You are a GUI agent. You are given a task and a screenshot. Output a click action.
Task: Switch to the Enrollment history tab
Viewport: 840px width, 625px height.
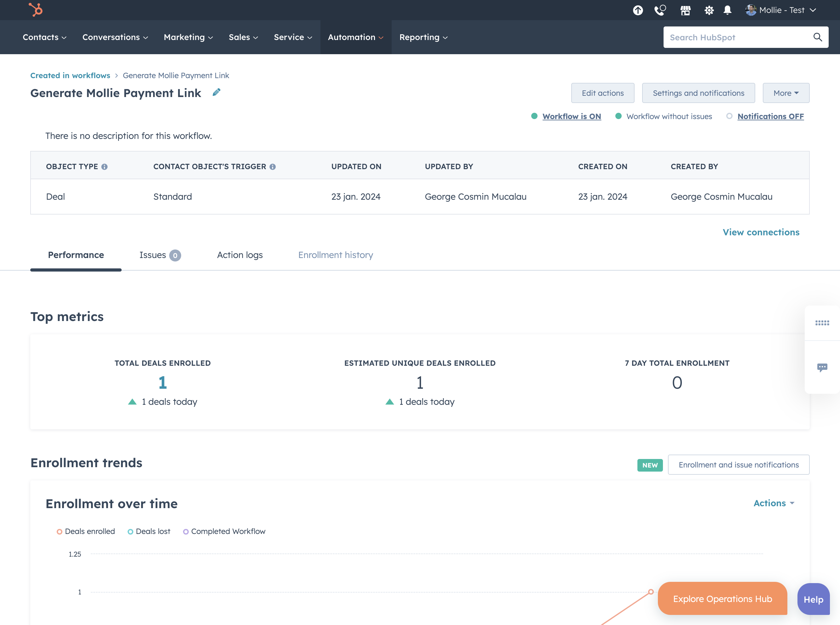pyautogui.click(x=336, y=255)
